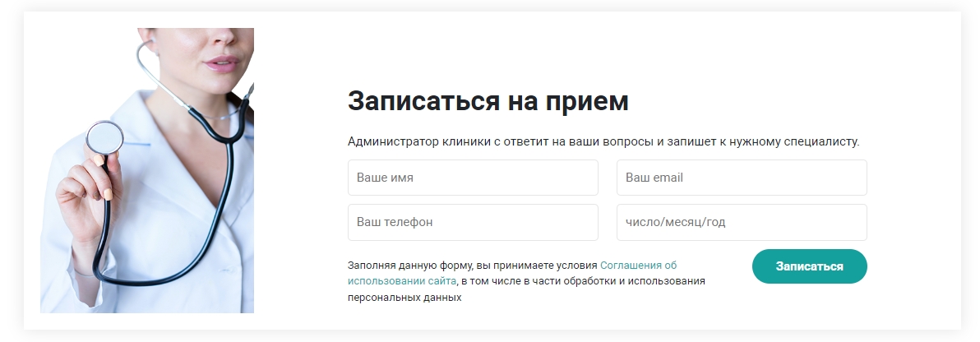
Task: Open the 'Соглашения об использовании сайта' link
Action: 638,266
